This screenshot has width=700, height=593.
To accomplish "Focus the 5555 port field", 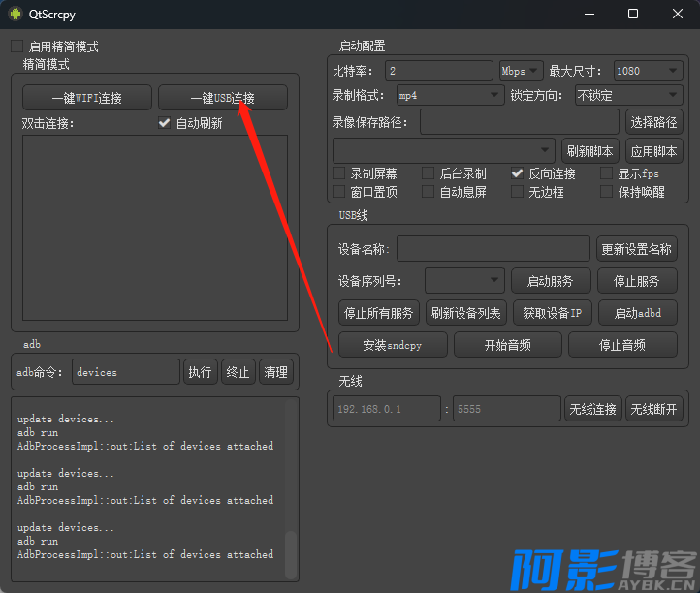I will click(x=507, y=409).
